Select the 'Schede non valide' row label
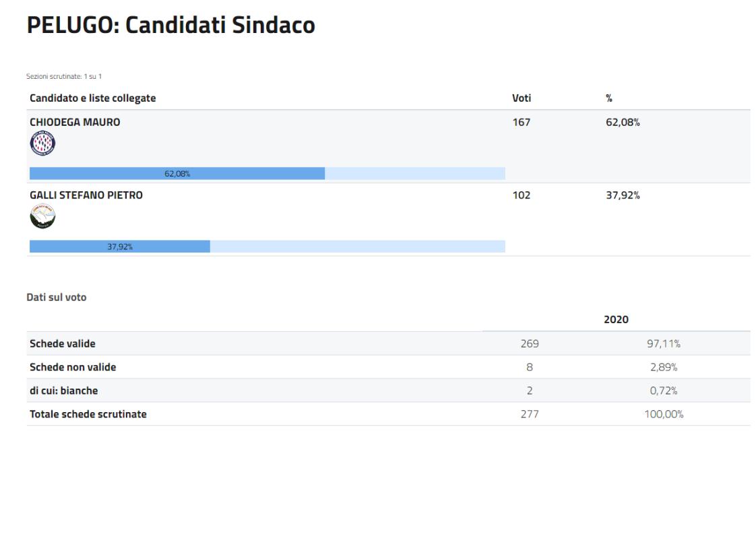The height and width of the screenshot is (534, 756). (x=73, y=367)
